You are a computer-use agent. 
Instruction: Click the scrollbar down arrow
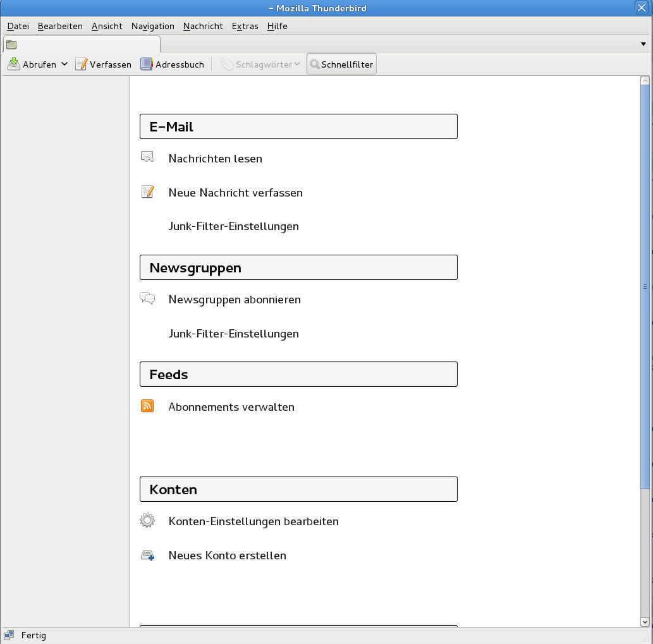click(645, 622)
